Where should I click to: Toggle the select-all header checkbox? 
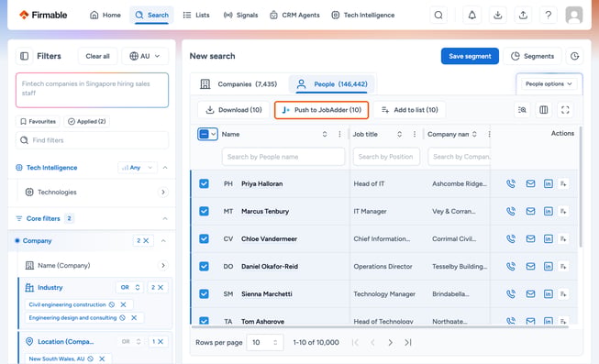pos(204,134)
